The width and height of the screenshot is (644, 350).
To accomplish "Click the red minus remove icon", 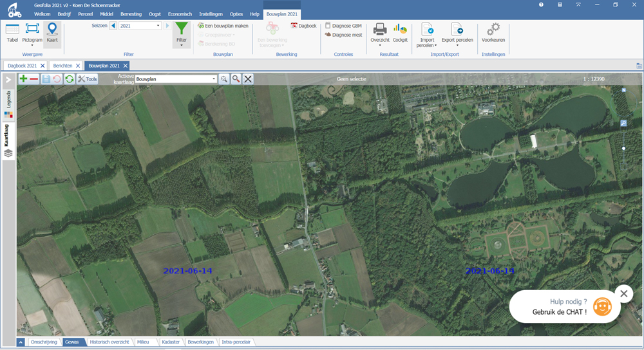I will coord(34,78).
